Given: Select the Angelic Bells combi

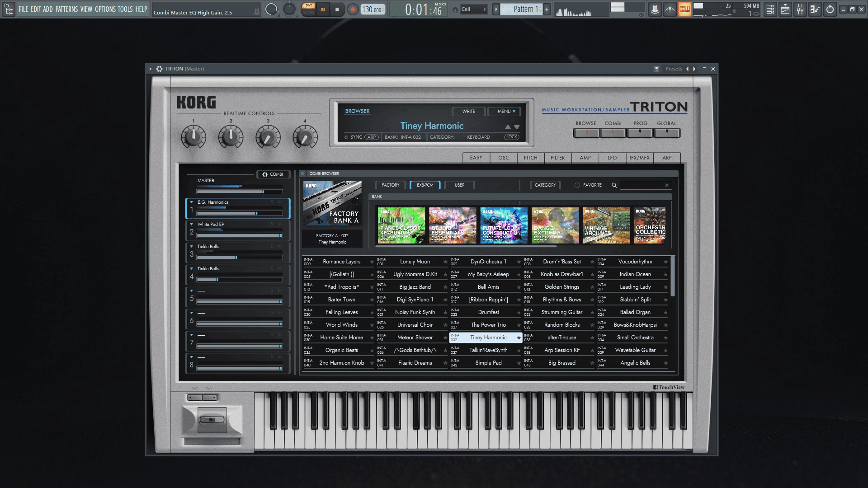Looking at the screenshot, I should coord(635,363).
